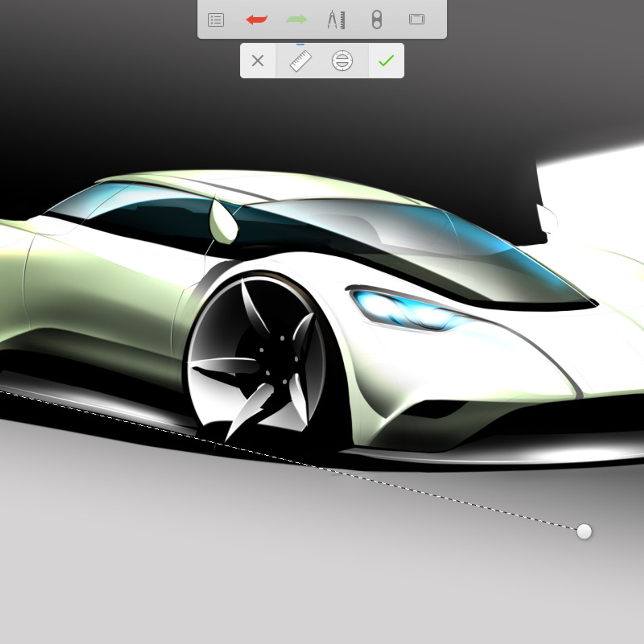
Task: Enter full screen canvas mode icon
Action: click(x=417, y=19)
